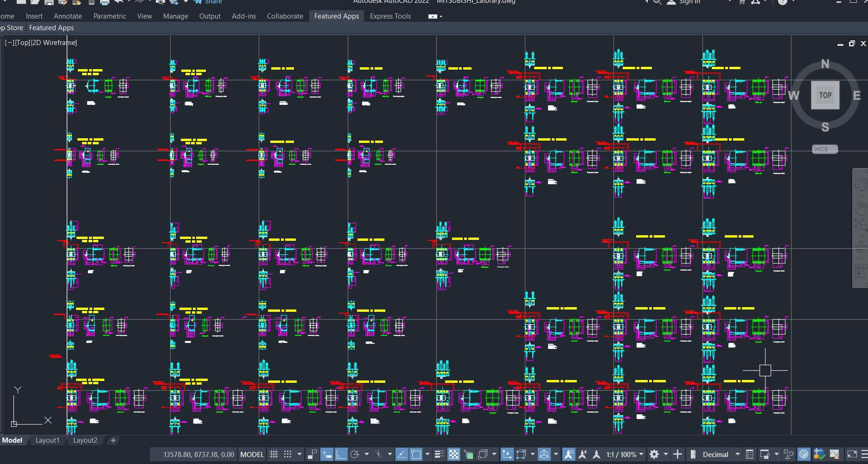Toggle selection cycling icon
Screen dimensions: 868x464
tap(468, 454)
